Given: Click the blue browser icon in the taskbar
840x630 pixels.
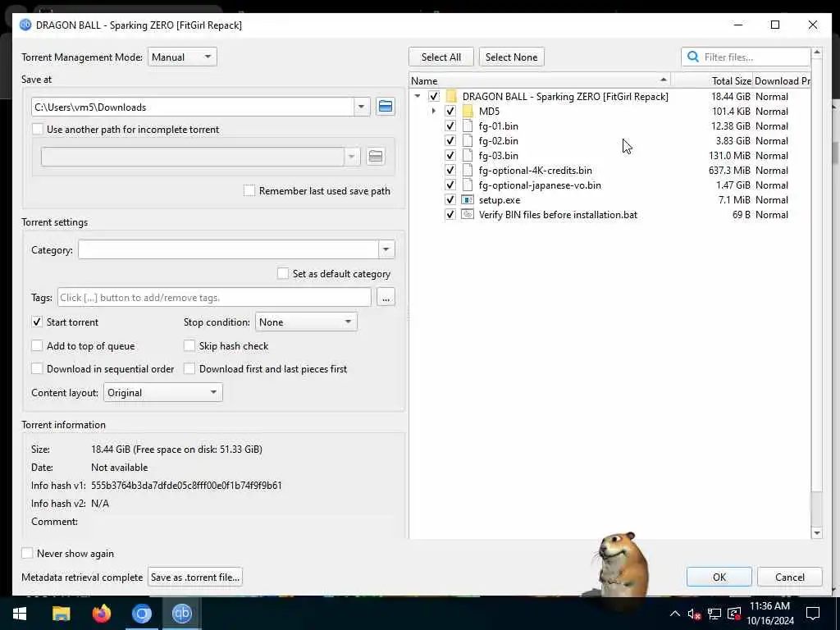Looking at the screenshot, I should click(141, 614).
